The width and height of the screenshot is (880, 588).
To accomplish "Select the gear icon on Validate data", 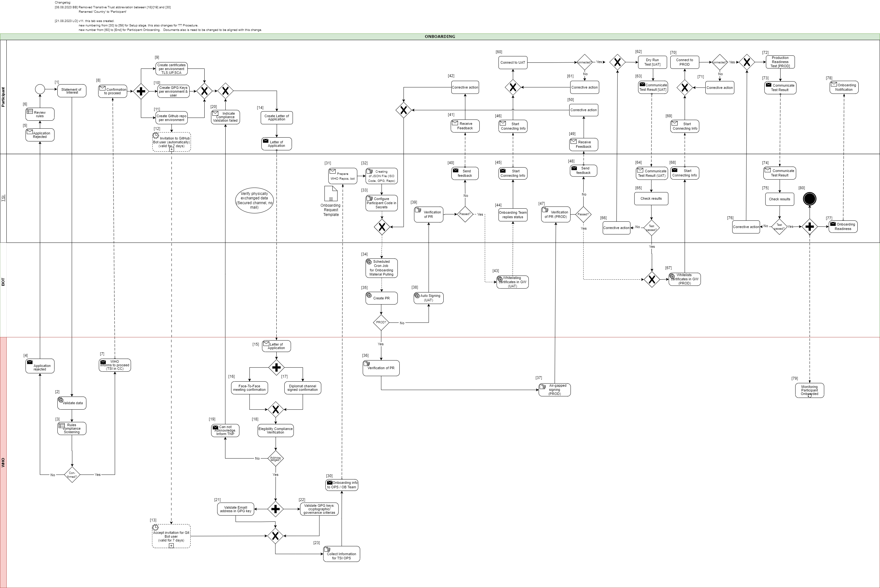I will [x=61, y=400].
